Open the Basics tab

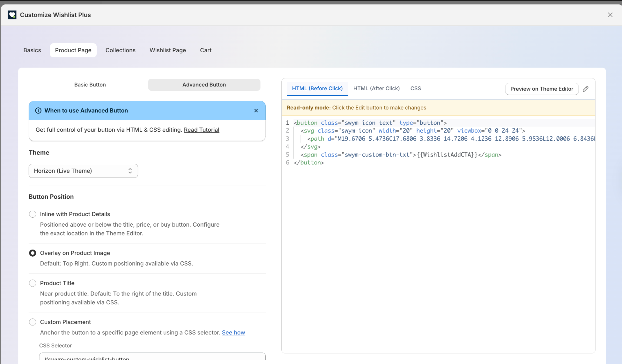pos(32,50)
